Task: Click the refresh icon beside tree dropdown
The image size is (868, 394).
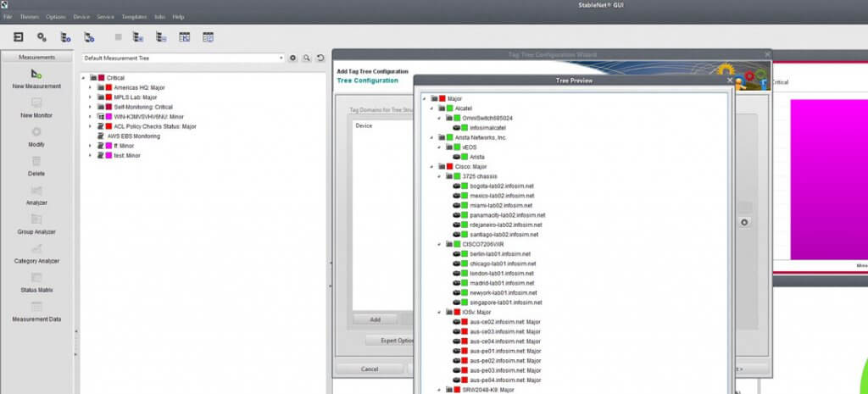Action: click(320, 58)
